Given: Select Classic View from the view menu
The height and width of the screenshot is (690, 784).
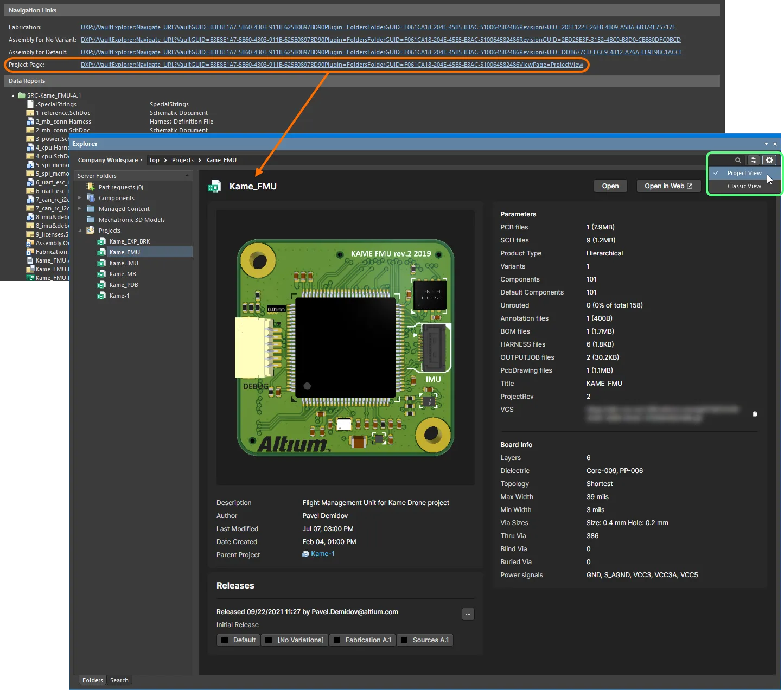Looking at the screenshot, I should (744, 186).
